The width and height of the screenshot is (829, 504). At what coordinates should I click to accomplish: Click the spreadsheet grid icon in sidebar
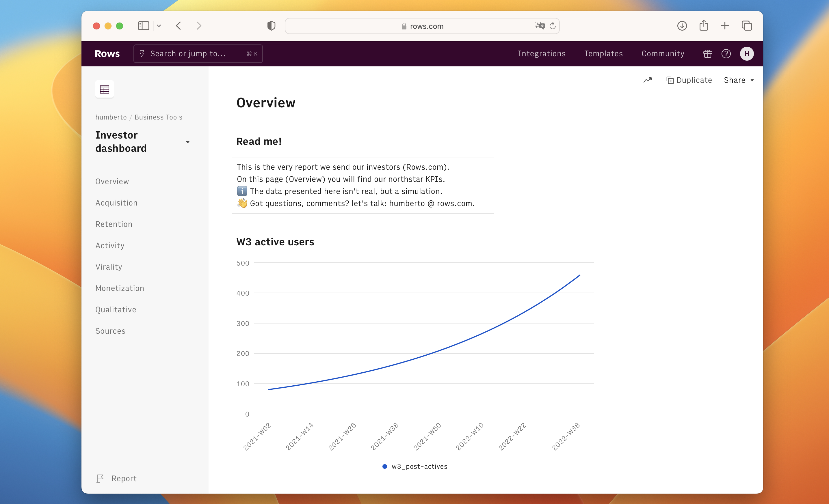point(104,89)
